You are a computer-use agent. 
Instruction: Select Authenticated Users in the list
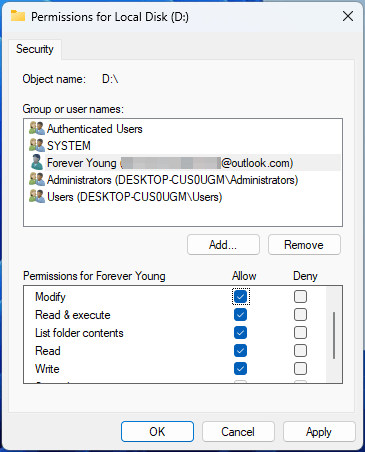(95, 129)
